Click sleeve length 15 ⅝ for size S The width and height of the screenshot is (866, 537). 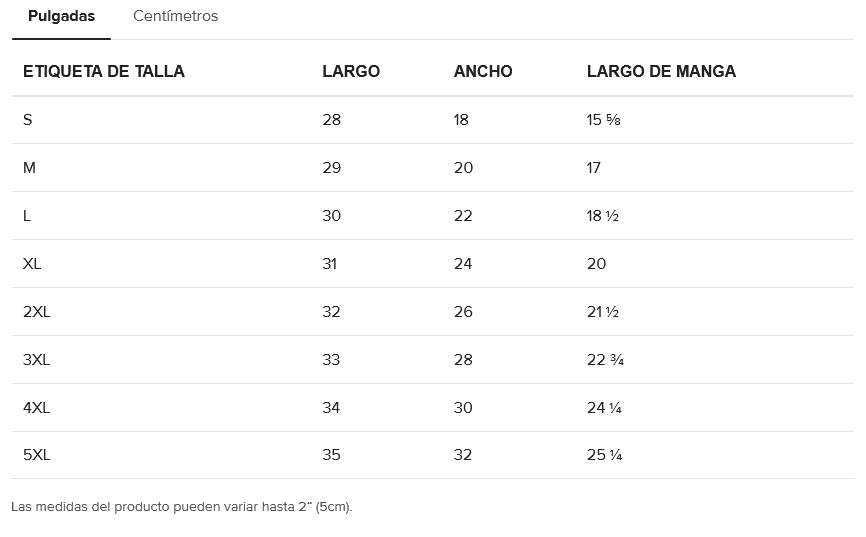point(604,120)
